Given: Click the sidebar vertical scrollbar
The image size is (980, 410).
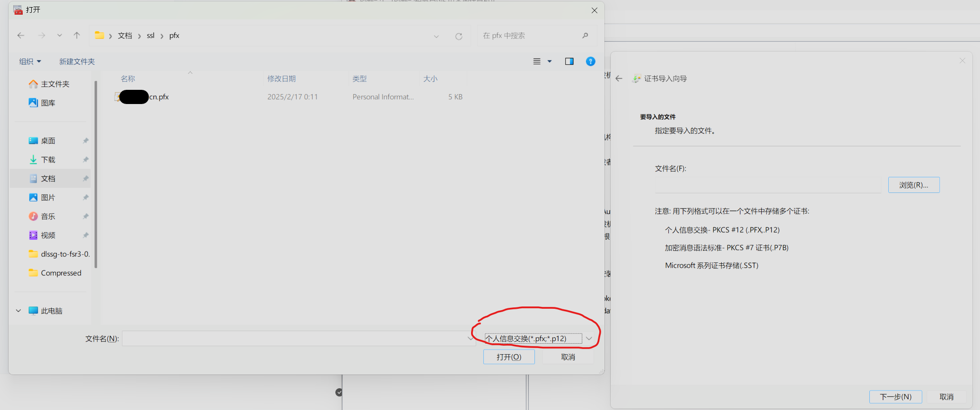Looking at the screenshot, I should click(x=96, y=174).
